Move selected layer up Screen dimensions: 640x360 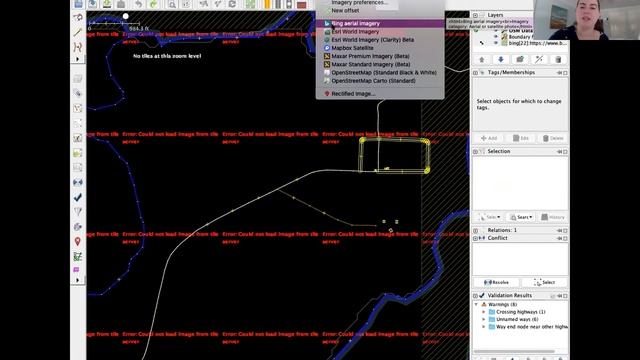[482, 60]
